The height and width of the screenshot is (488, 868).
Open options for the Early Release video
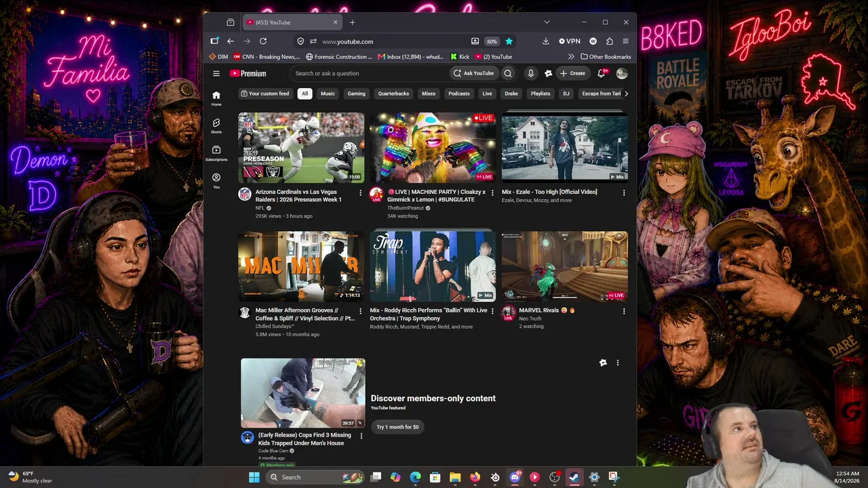pos(360,436)
